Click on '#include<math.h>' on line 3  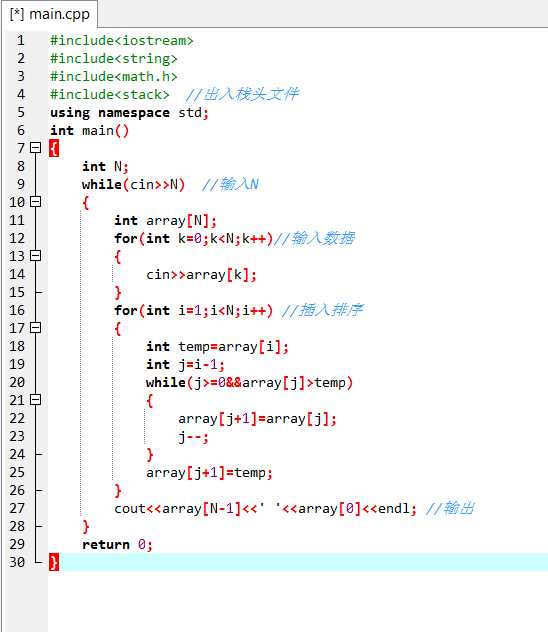[x=114, y=77]
